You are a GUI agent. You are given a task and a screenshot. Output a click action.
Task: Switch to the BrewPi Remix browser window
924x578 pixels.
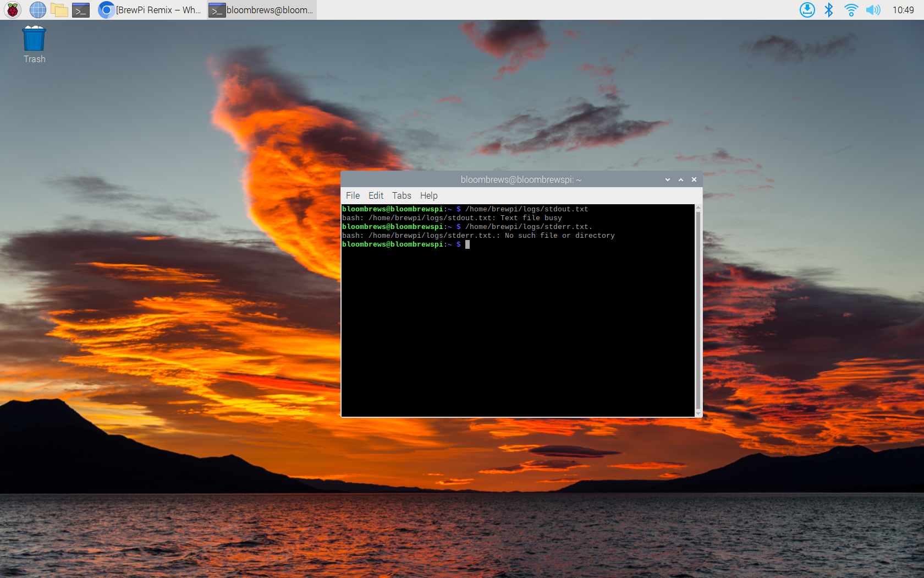tap(150, 10)
